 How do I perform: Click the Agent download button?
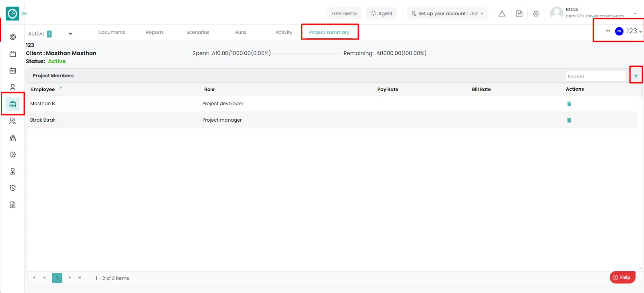pos(381,14)
